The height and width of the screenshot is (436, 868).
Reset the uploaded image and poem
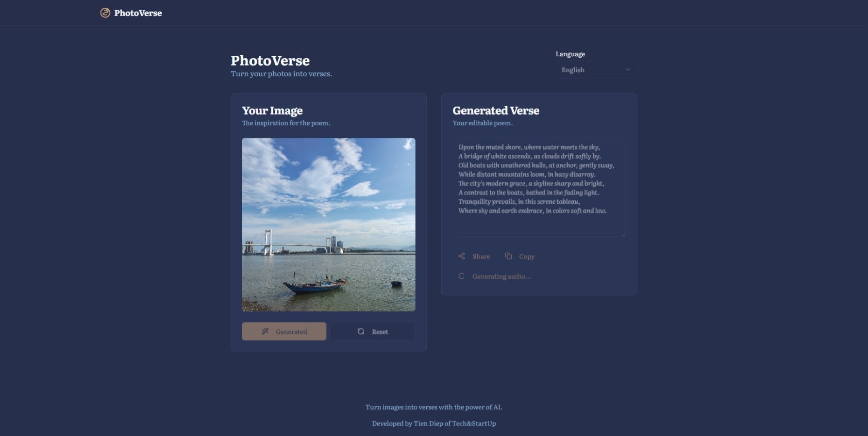(373, 331)
